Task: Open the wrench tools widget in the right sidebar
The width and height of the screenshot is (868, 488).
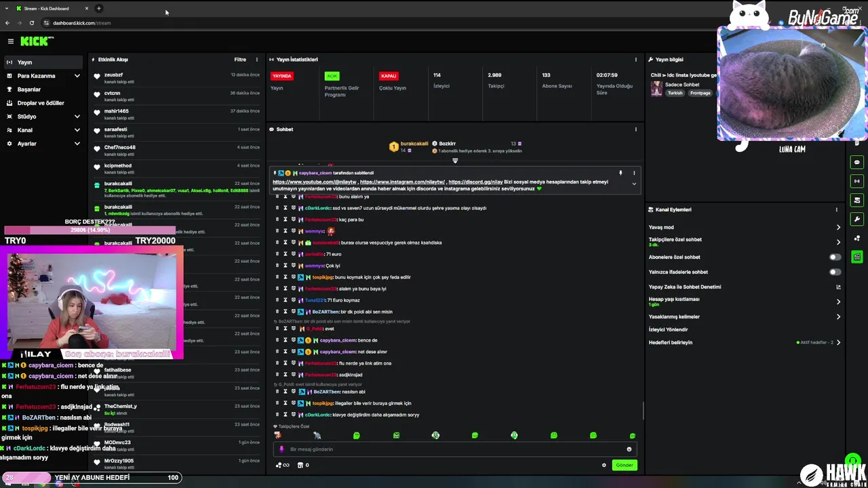Action: [x=857, y=219]
